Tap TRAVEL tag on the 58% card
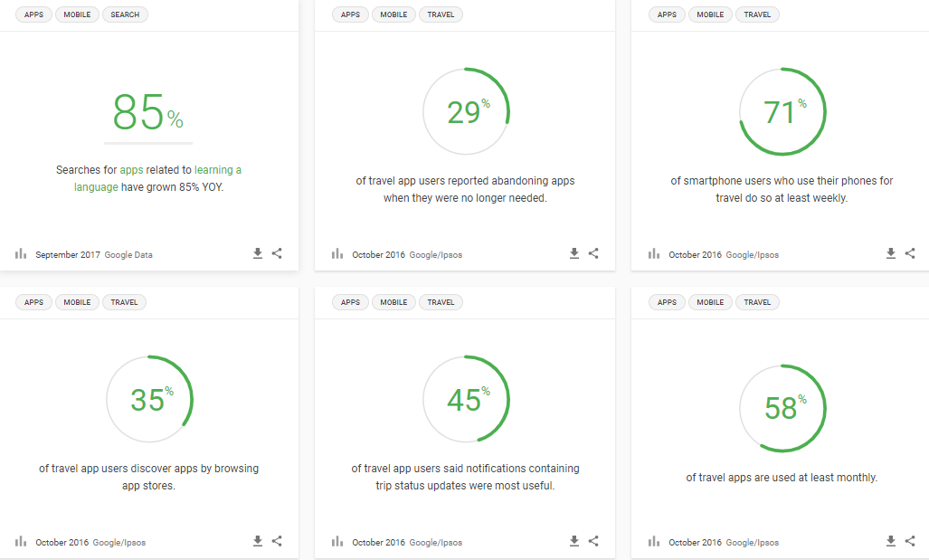Image resolution: width=929 pixels, height=560 pixels. click(757, 302)
